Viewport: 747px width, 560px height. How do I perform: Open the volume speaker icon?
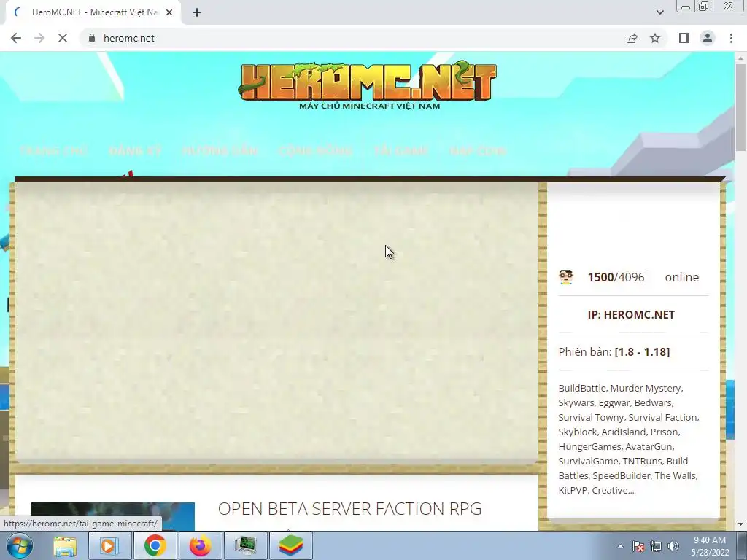[x=673, y=546]
